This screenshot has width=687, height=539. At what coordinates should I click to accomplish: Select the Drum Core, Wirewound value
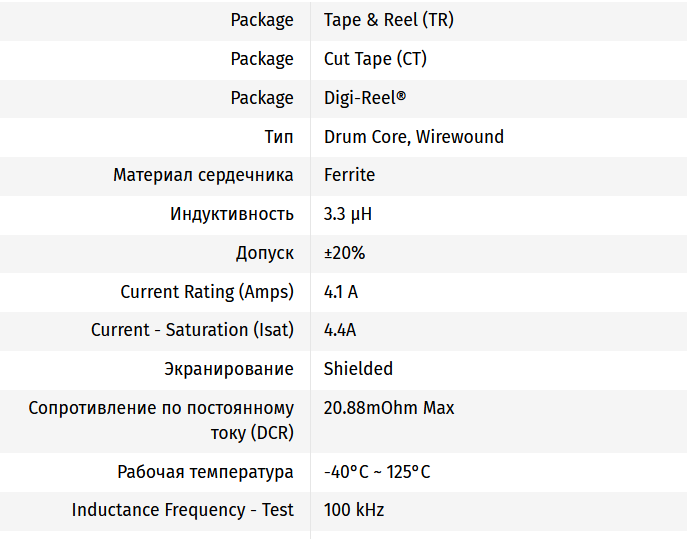(413, 137)
